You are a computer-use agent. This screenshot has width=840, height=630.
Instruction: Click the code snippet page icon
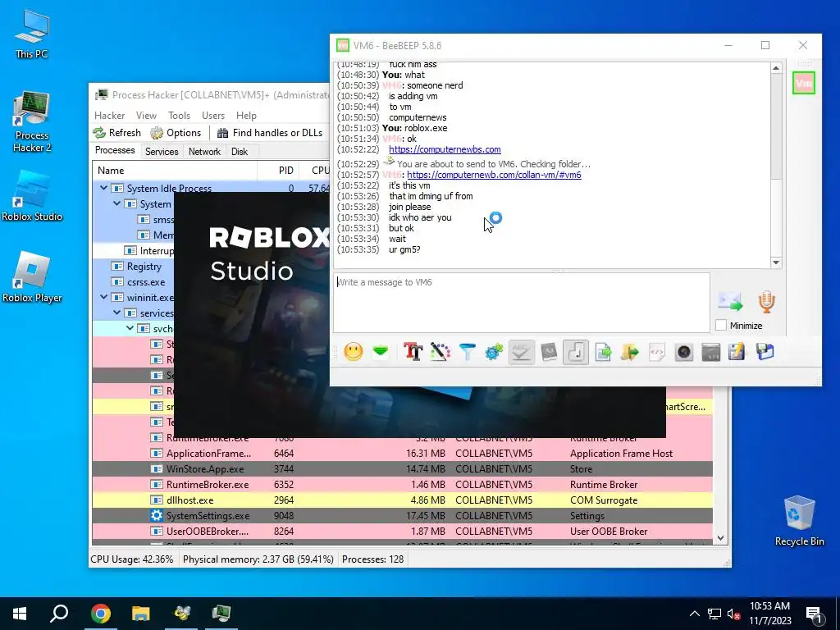657,352
